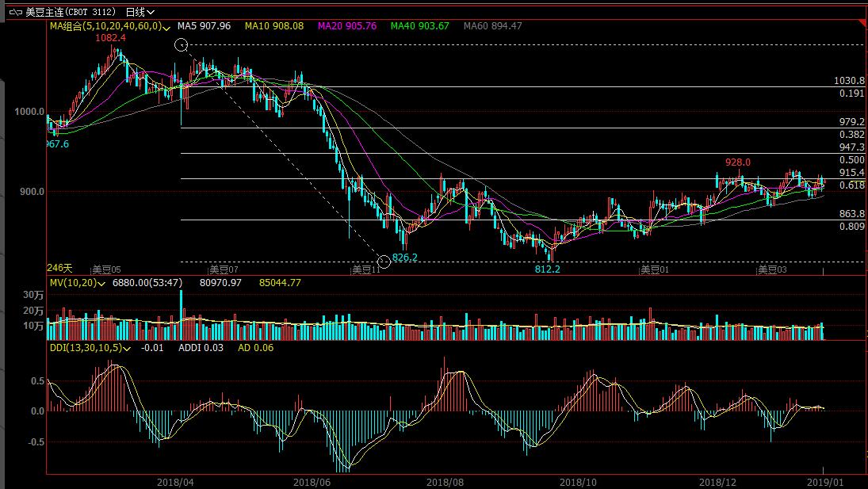Open the 日线 period dropdown
The height and width of the screenshot is (489, 868).
(x=140, y=12)
